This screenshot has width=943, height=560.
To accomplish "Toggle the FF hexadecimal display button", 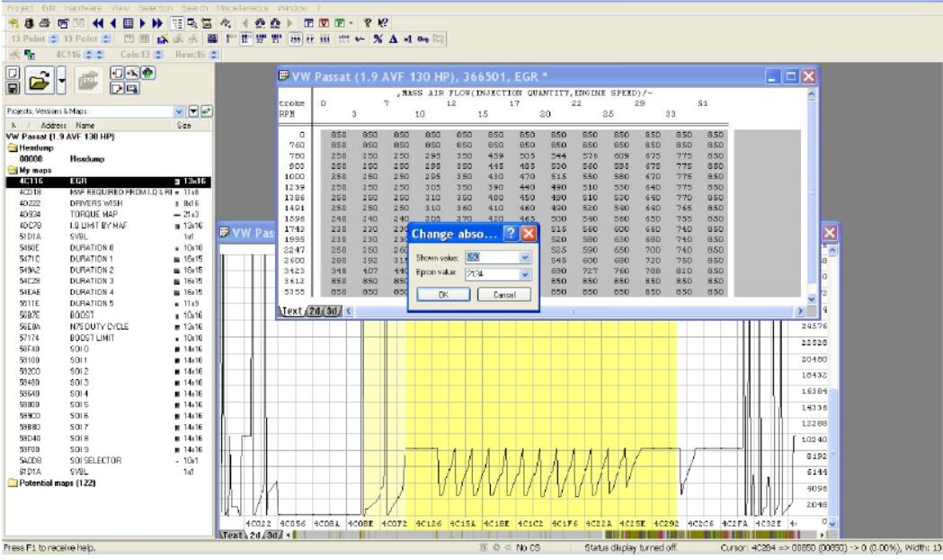I will 310,39.
